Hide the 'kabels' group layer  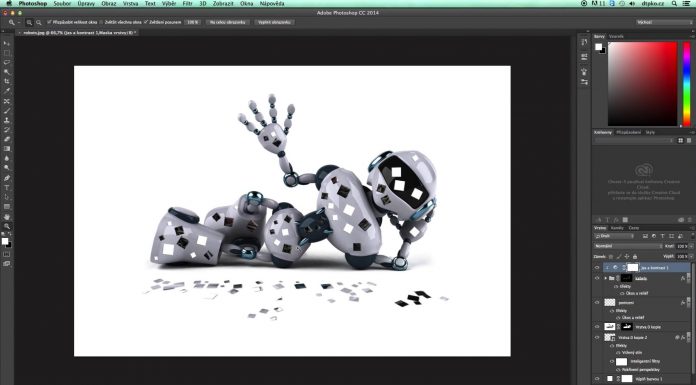coord(597,278)
